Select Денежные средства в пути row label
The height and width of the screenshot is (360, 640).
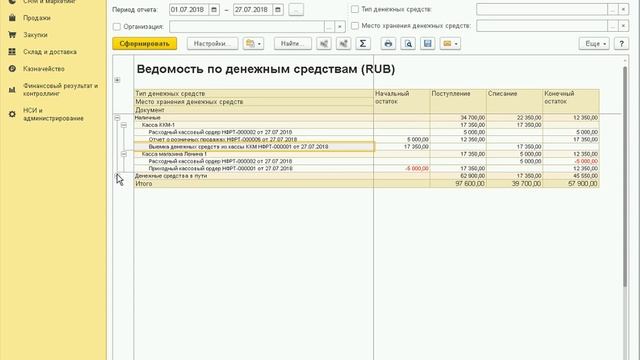(x=171, y=176)
